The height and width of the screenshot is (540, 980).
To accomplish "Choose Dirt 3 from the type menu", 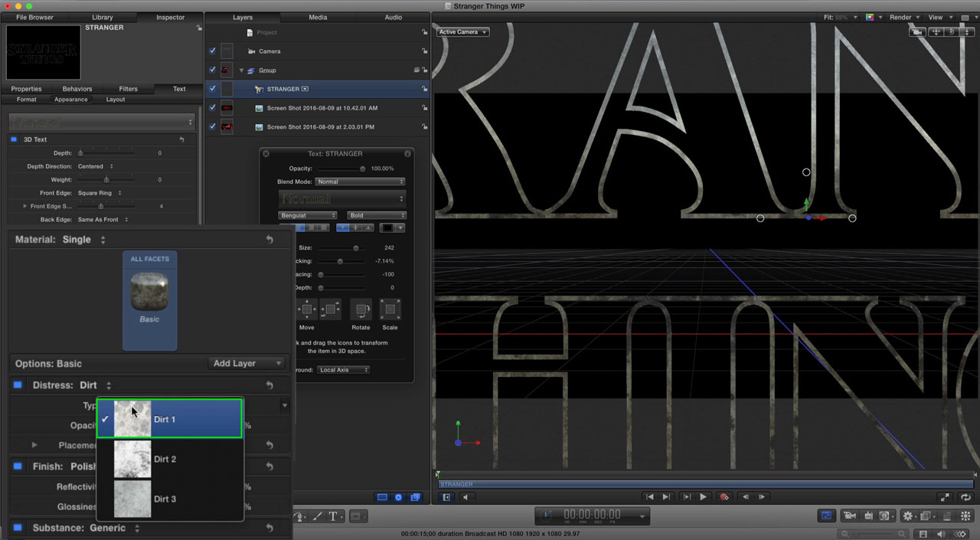I will [x=170, y=499].
